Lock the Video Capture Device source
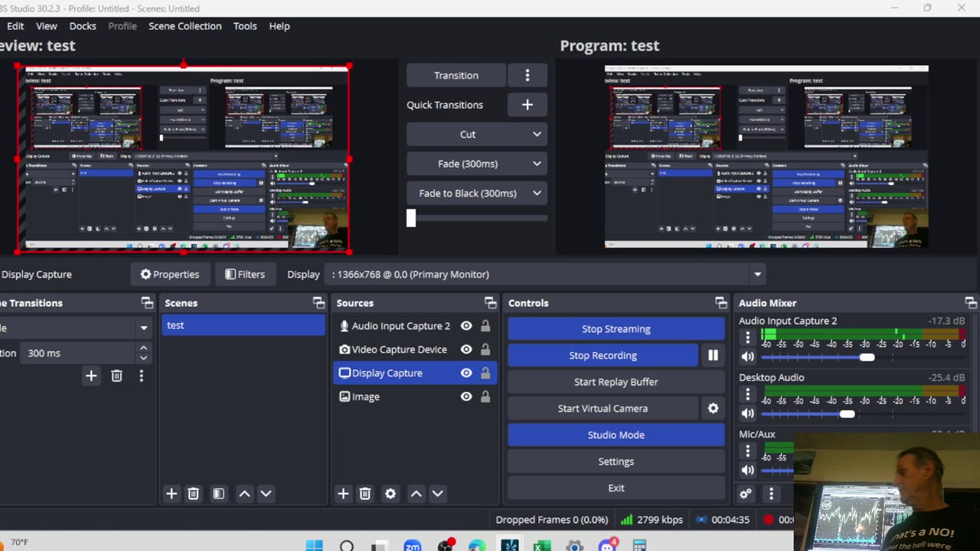Screen dimensions: 980x551 click(x=485, y=349)
